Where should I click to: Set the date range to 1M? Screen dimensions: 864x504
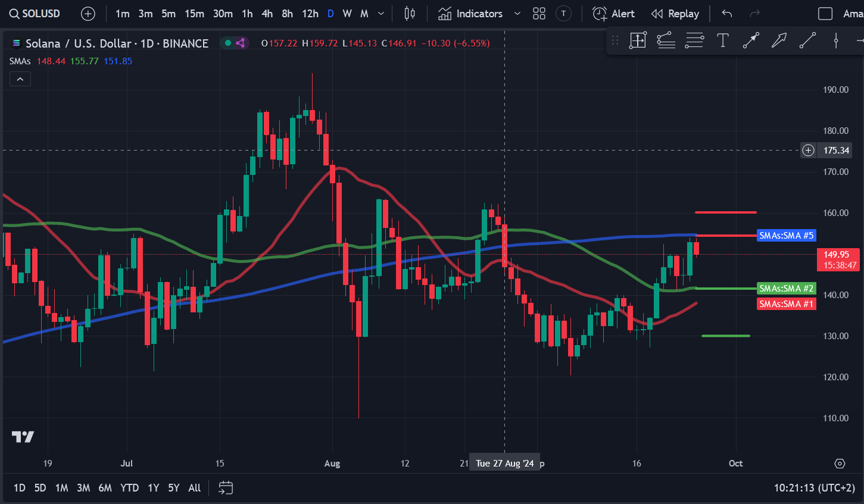click(x=61, y=488)
